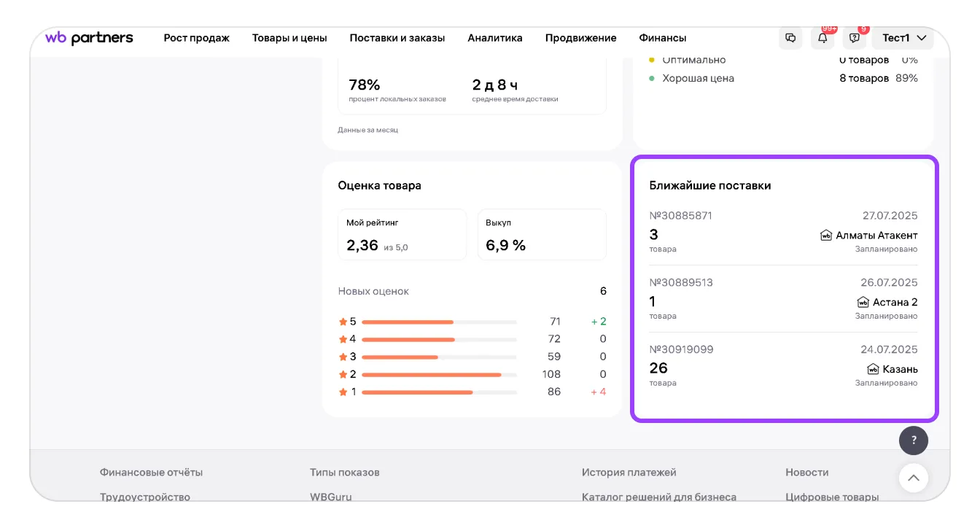Click the warehouse icon next to Казань
Screen dimensions: 980x528
pos(873,369)
